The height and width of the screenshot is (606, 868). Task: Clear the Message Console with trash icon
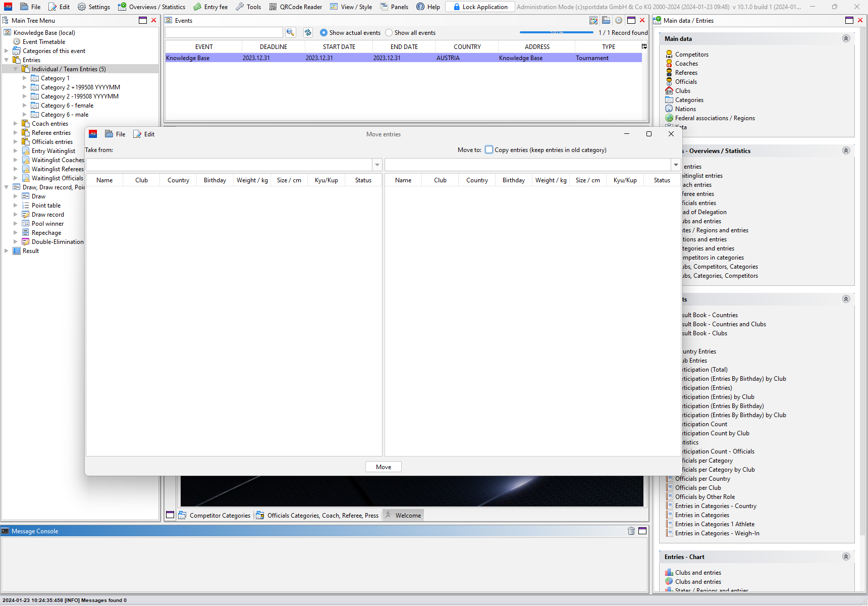click(x=631, y=531)
